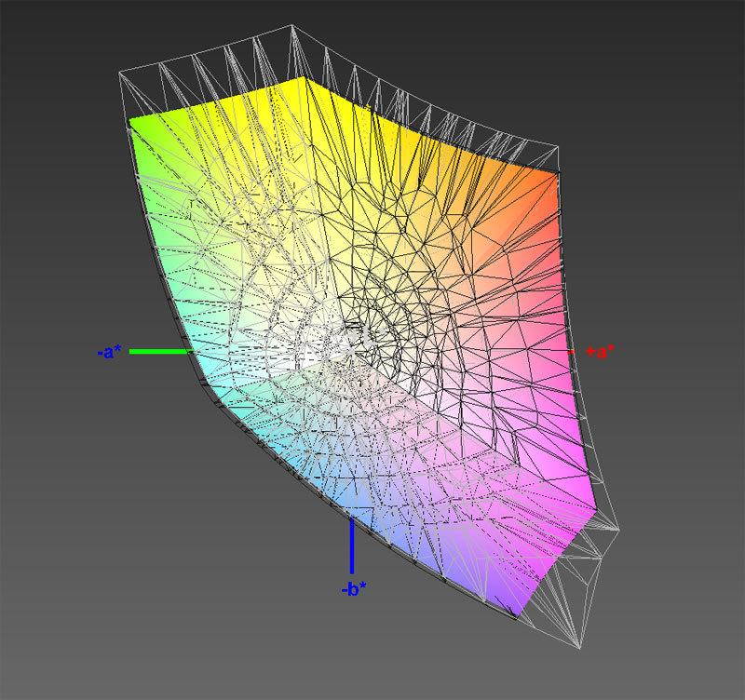745x700 pixels.
Task: Click the green -a* axis line
Action: point(160,352)
